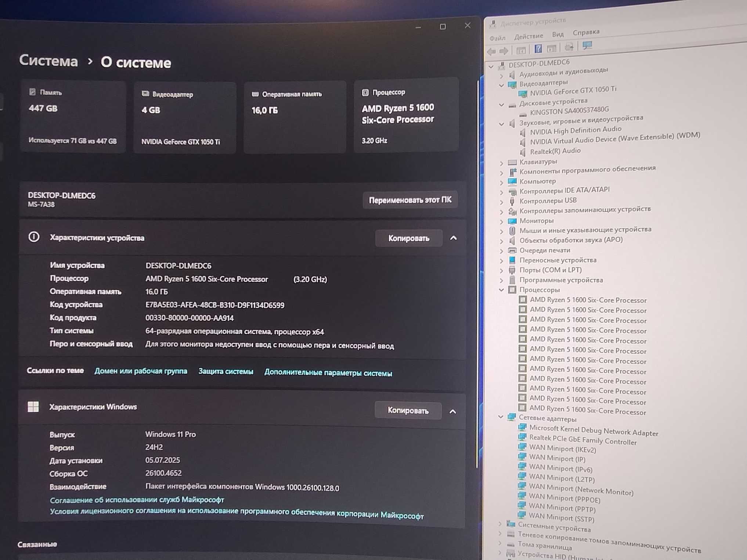Select the WAN Miniport (IKEv2) adapter icon
Image resolution: width=747 pixels, height=560 pixels.
tap(522, 447)
